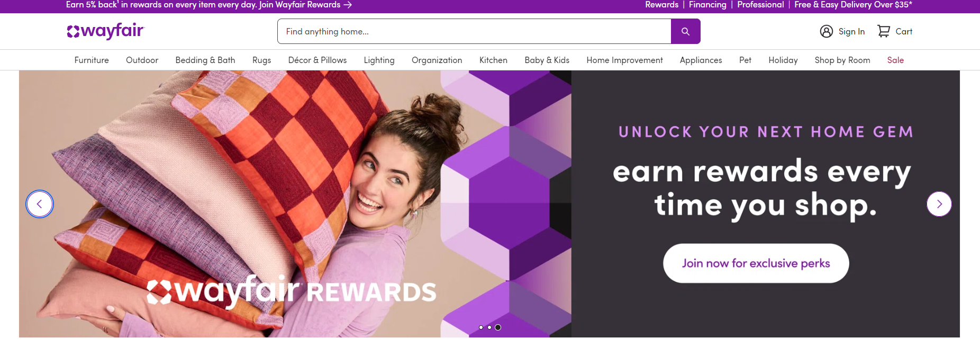Expand the Shop by Room menu
Image resolution: width=980 pixels, height=356 pixels.
tap(842, 60)
